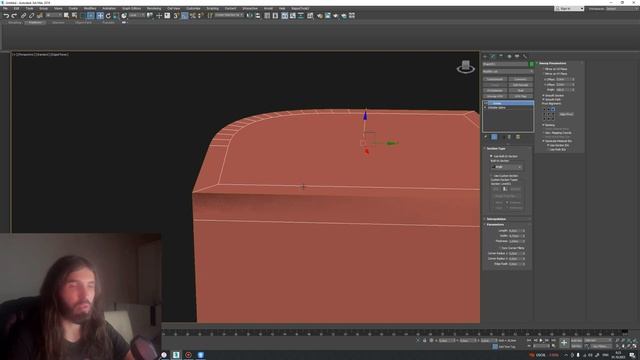
Task: Click the object color swatch
Action: click(x=531, y=64)
